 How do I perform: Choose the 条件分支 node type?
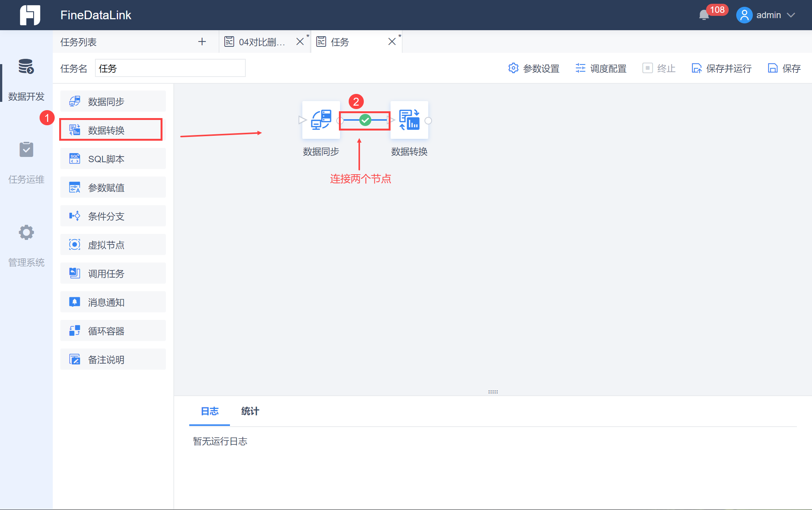pyautogui.click(x=113, y=216)
